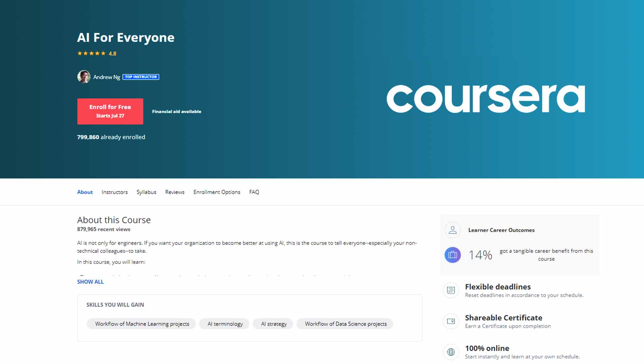Click the Learner Career Outcomes person icon

point(452,230)
